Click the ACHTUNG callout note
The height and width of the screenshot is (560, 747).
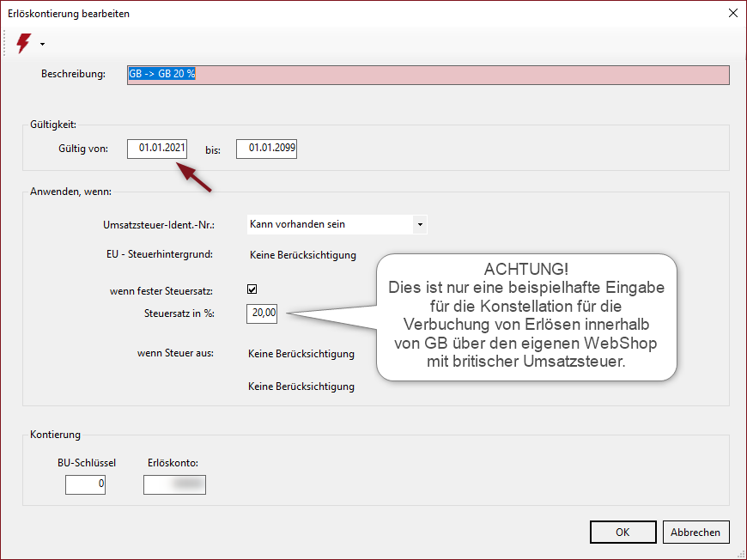coord(526,316)
